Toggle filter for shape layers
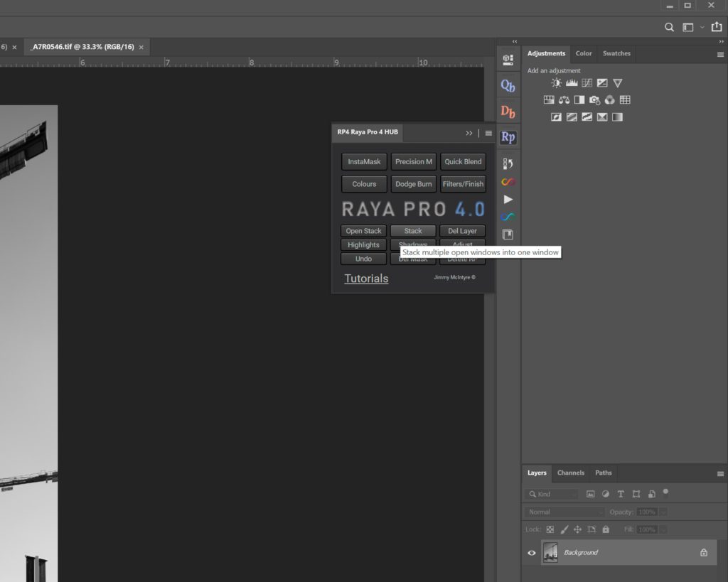This screenshot has height=582, width=728. point(636,495)
